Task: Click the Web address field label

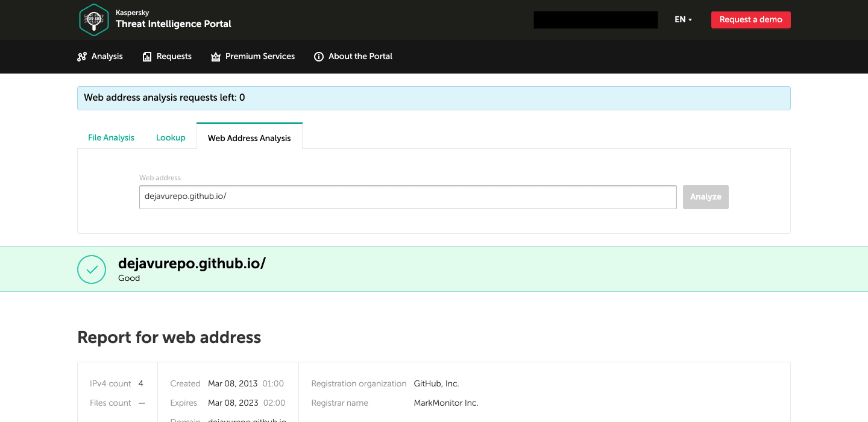Action: [x=160, y=178]
